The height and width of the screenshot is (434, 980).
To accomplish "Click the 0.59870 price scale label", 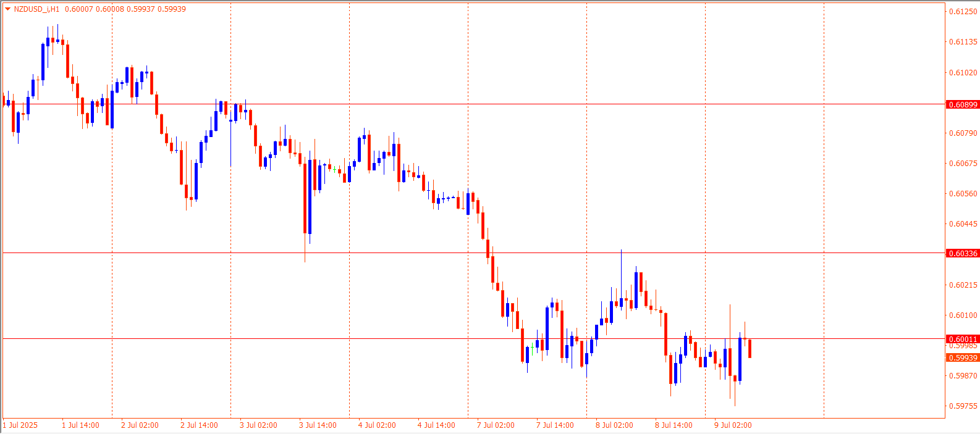I will coord(963,376).
